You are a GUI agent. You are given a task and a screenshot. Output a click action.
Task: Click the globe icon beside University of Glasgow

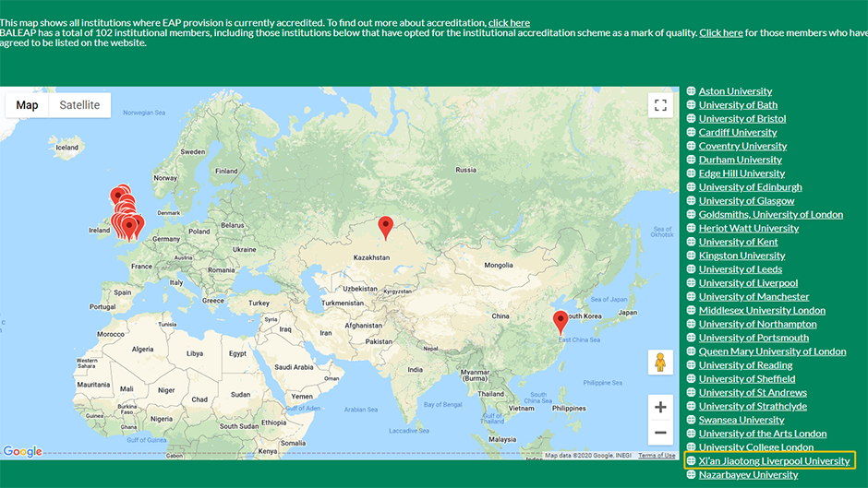click(691, 201)
